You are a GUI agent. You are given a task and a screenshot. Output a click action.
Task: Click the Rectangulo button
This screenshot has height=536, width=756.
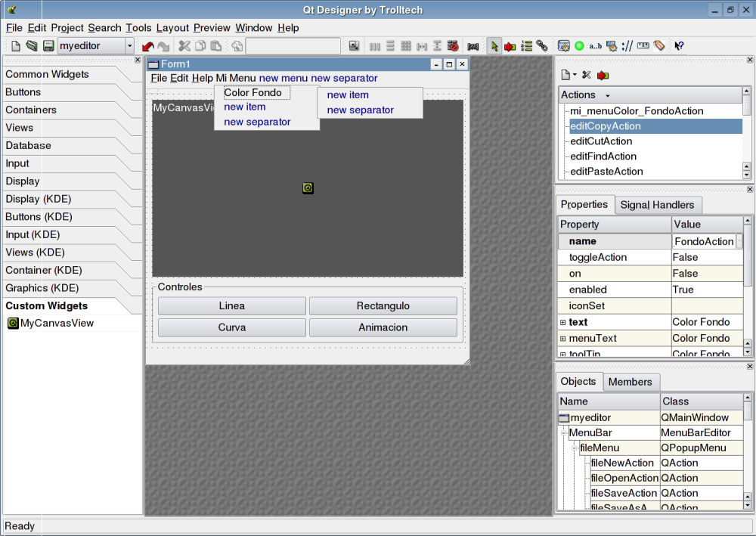[383, 305]
